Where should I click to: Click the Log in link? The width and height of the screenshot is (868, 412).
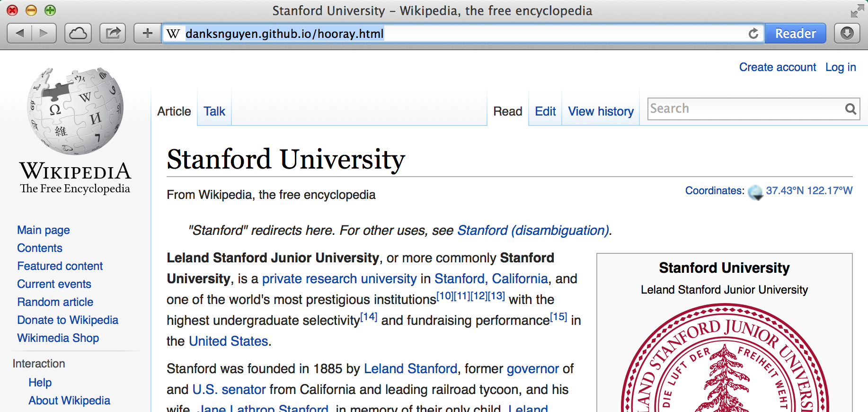tap(841, 67)
